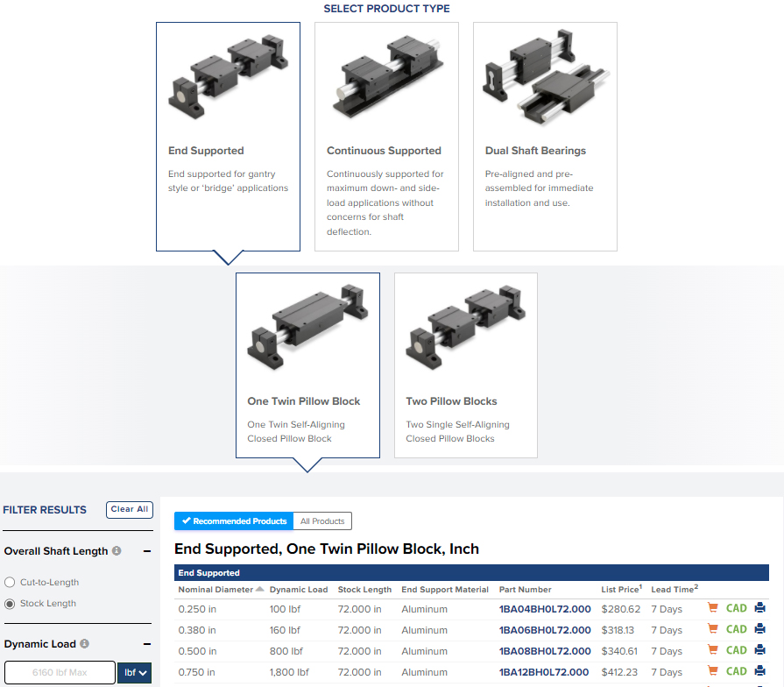The height and width of the screenshot is (687, 784).
Task: Add part 1BA04BH0L72.000 to cart
Action: 713,608
